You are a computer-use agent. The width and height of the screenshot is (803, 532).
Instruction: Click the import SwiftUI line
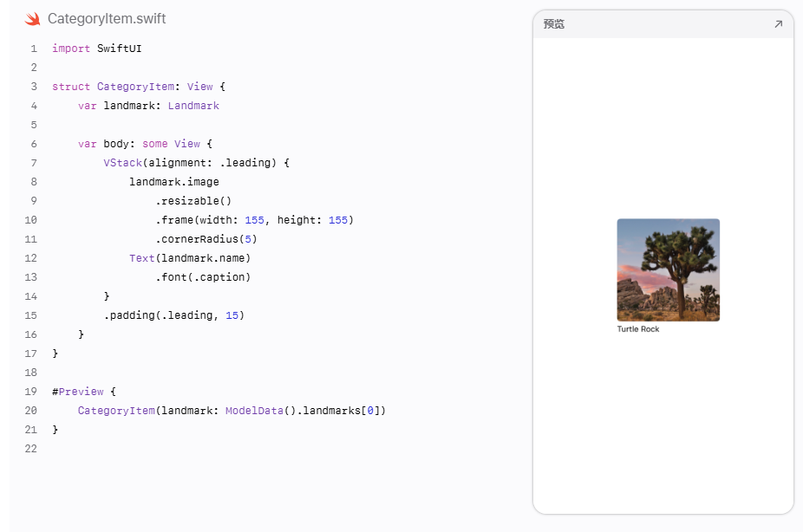[x=97, y=49]
